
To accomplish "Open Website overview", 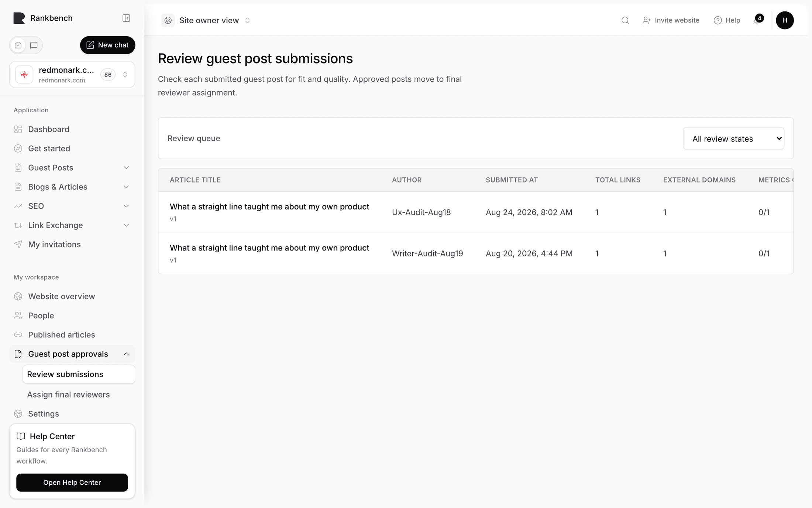I will (x=72, y=296).
